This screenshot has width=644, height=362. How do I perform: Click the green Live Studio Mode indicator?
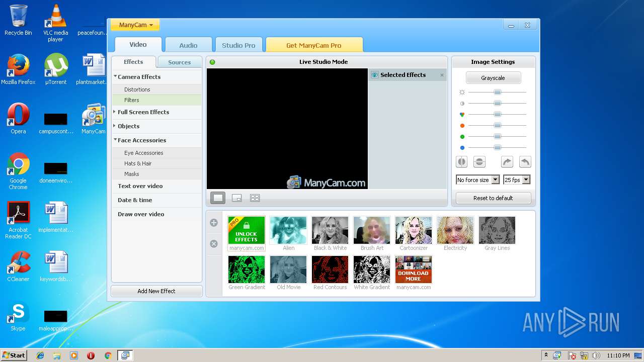click(212, 62)
